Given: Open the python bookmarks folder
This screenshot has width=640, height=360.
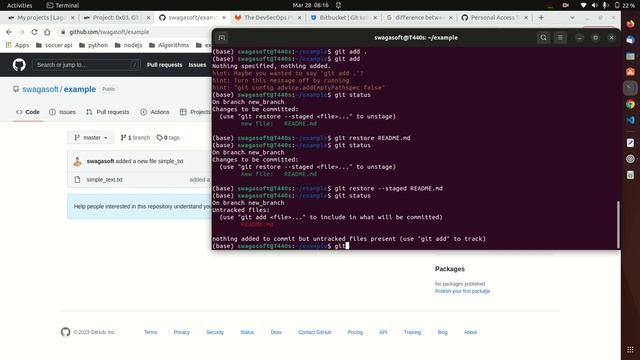Looking at the screenshot, I should (93, 45).
